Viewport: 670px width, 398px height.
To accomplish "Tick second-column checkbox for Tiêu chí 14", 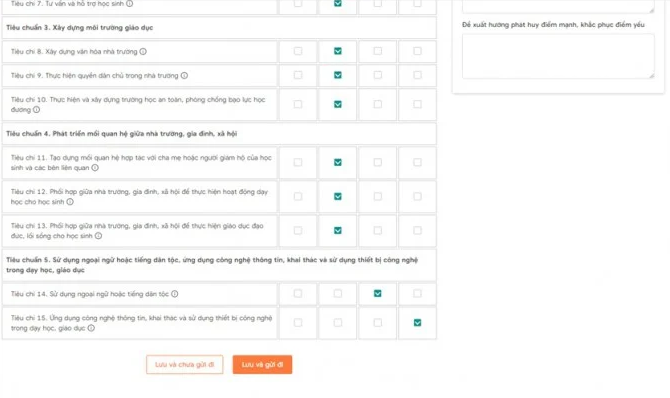I will (x=338, y=293).
